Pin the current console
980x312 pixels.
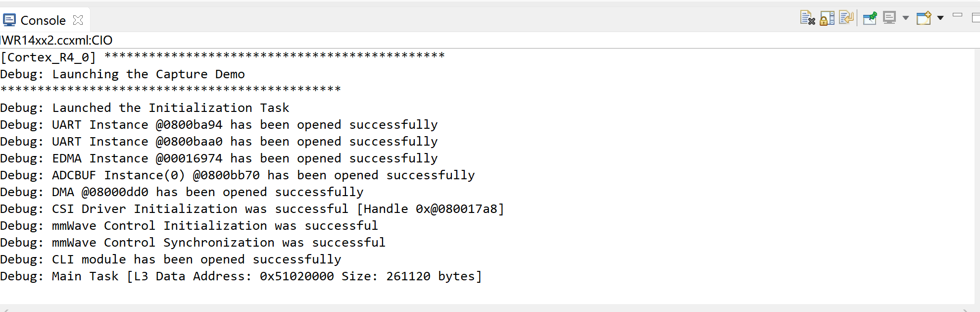(x=870, y=18)
